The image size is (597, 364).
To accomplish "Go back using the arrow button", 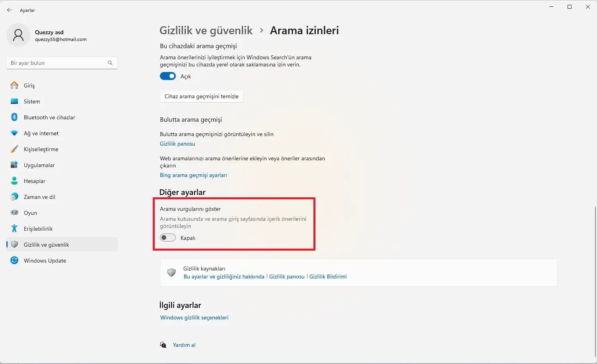I will [x=10, y=10].
